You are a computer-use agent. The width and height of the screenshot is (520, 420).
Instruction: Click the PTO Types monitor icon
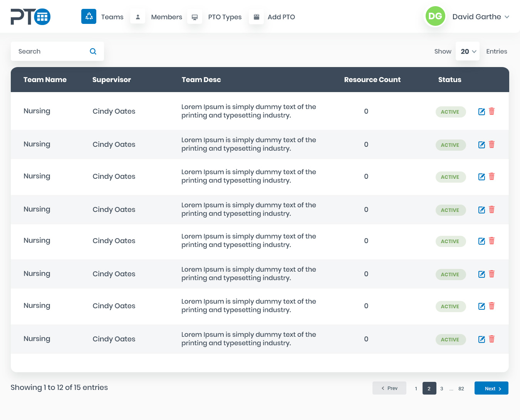[x=195, y=17]
